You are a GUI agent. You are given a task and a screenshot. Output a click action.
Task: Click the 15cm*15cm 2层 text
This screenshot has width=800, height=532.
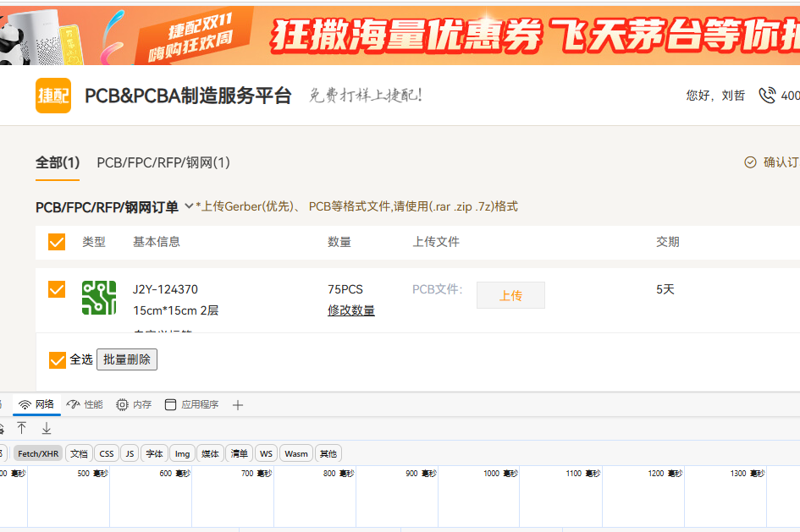pyautogui.click(x=175, y=310)
